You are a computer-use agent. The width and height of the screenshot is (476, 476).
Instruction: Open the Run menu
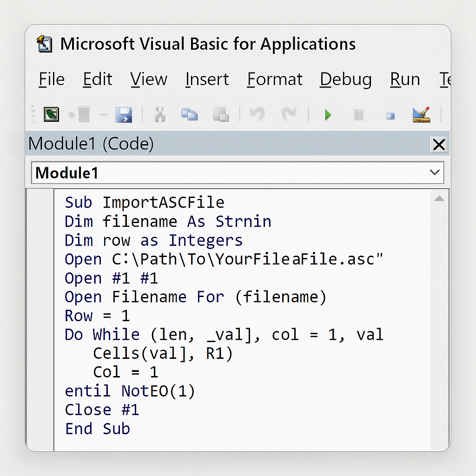405,79
